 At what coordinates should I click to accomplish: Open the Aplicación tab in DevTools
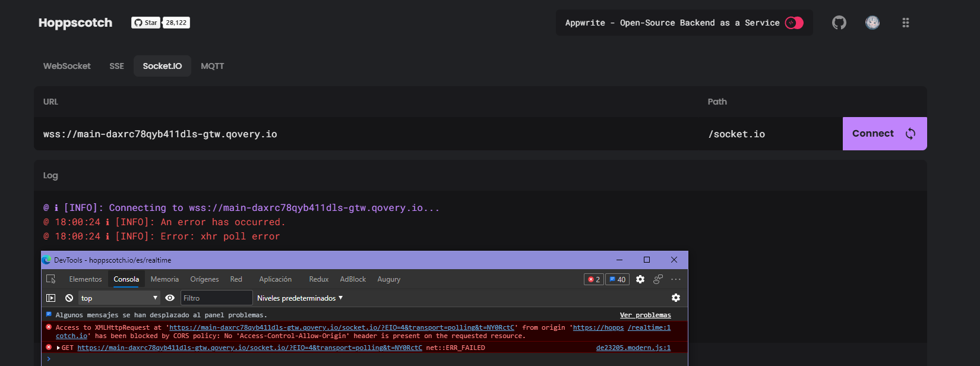276,279
